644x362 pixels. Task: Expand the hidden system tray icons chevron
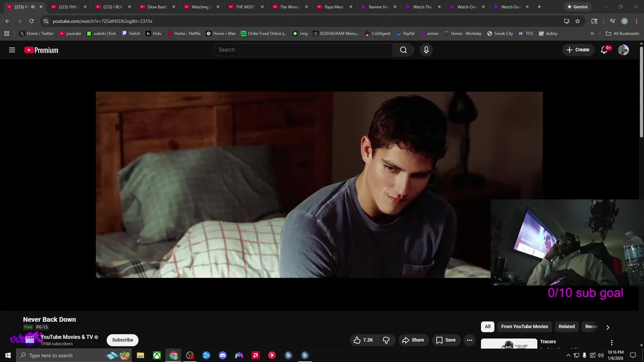(x=569, y=355)
